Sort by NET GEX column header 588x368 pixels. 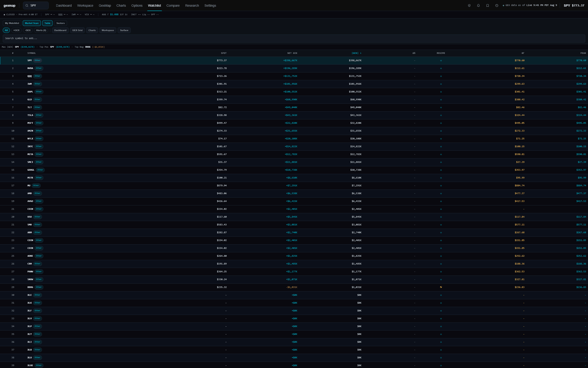292,53
